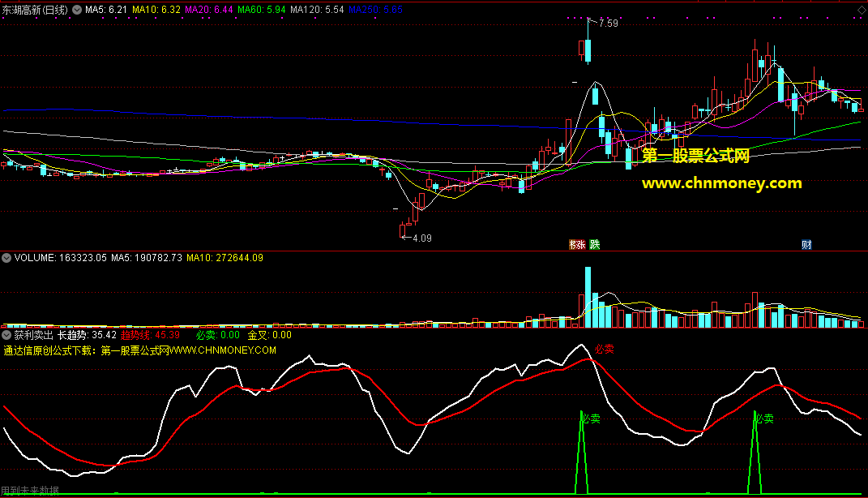Click the 东湖高新(日线) chart title

click(36, 10)
